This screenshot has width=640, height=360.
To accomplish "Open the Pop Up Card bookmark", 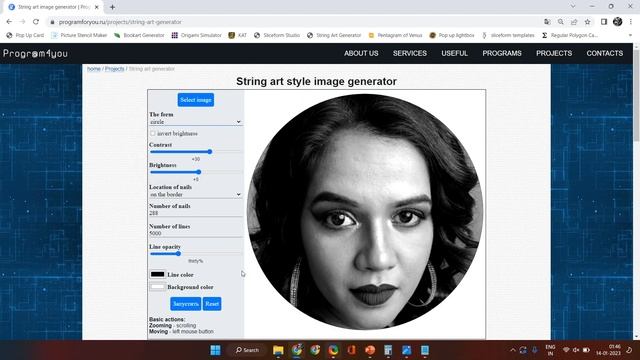I will tap(25, 36).
